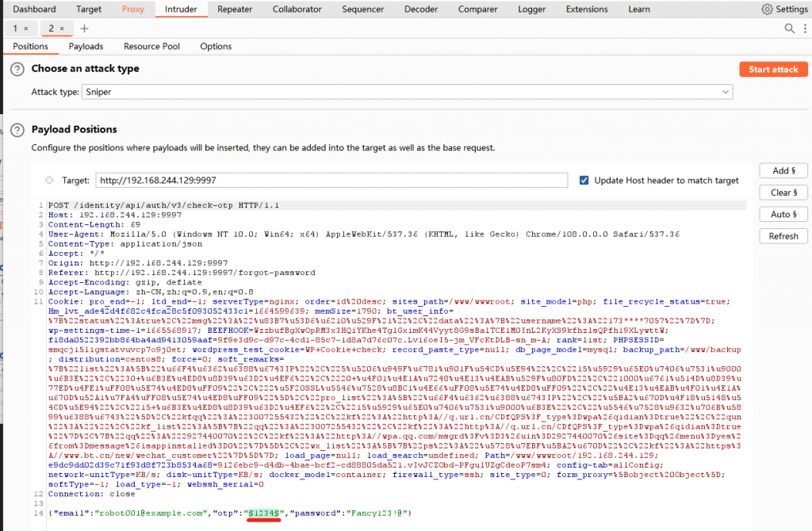Select Intruder sub-tab number 1

coord(16,29)
